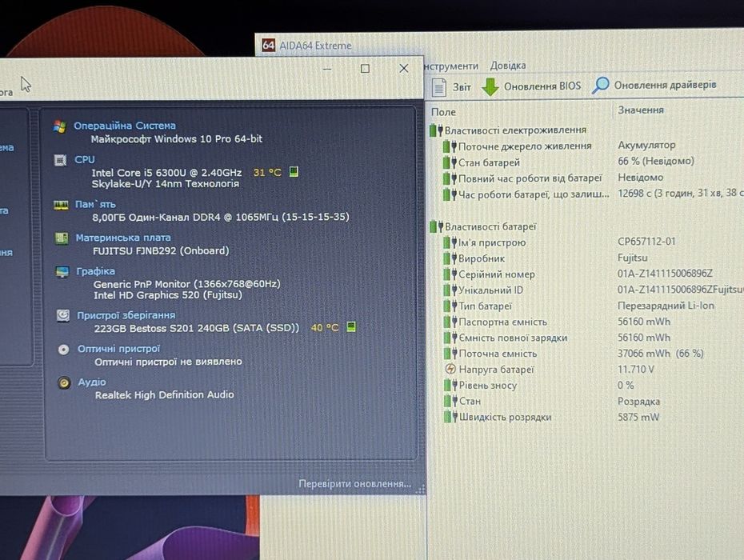
Task: Click the icon beside Поточне джерело живлення
Action: 450,146
